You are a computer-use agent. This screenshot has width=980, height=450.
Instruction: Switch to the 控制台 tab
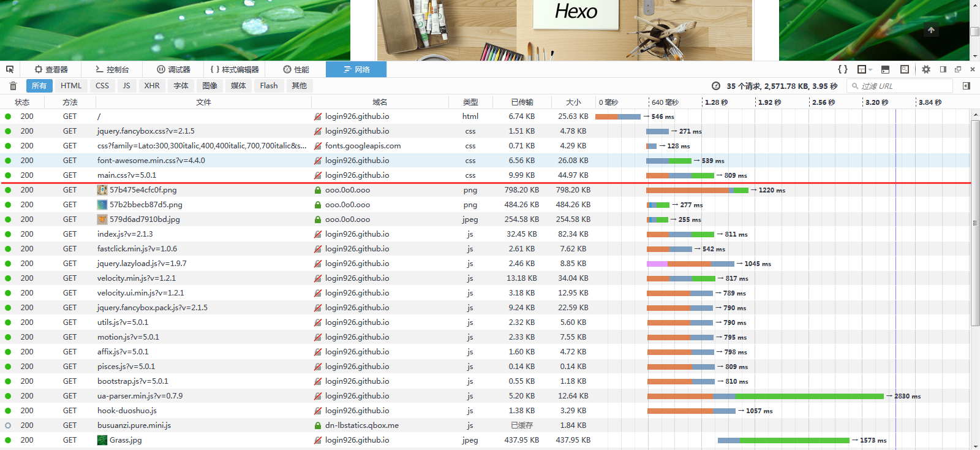pyautogui.click(x=112, y=69)
